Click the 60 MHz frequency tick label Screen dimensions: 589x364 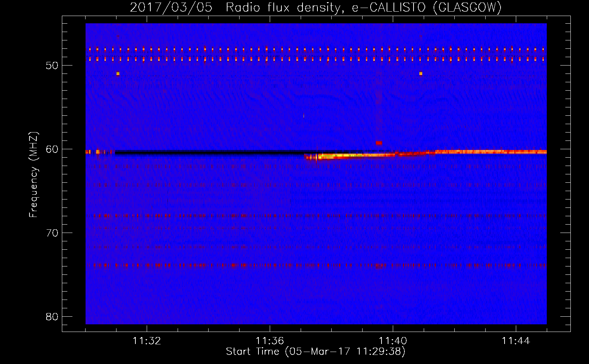pyautogui.click(x=52, y=149)
